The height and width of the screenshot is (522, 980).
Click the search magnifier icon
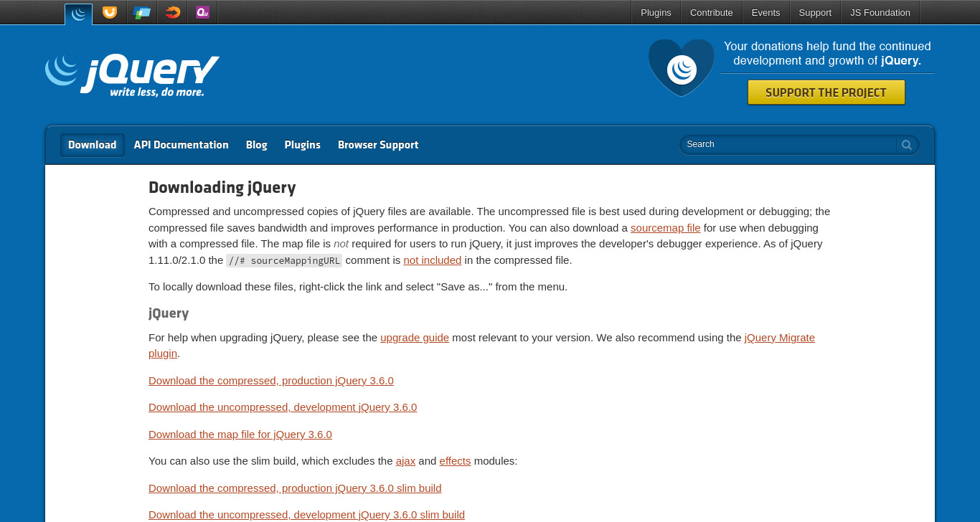tap(907, 145)
